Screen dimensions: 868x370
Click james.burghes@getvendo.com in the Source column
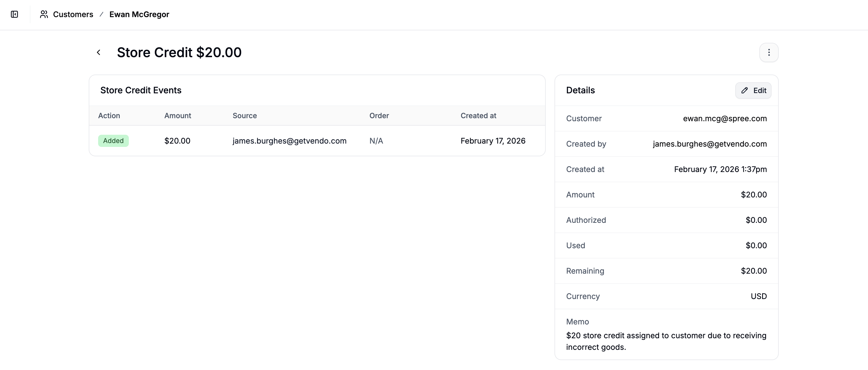[x=289, y=141]
